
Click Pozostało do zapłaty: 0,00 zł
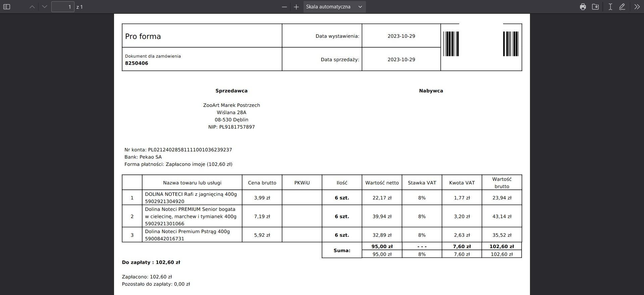[x=156, y=284]
